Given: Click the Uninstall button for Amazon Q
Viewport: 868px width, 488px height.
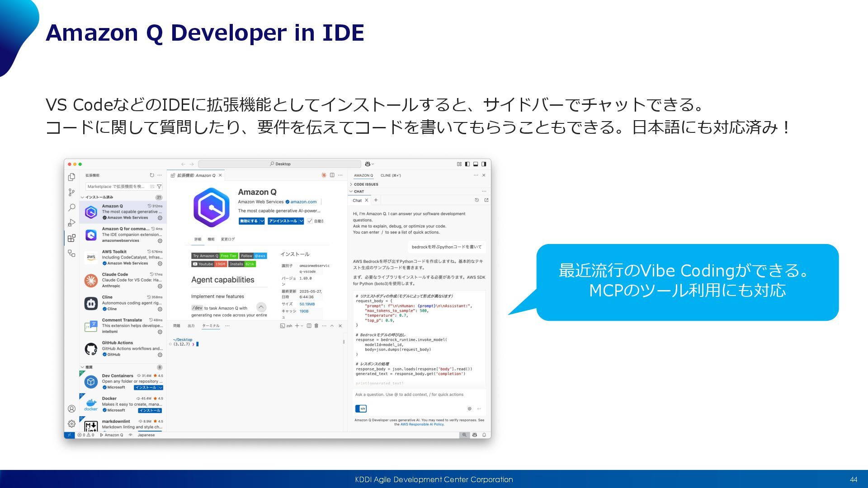Looking at the screenshot, I should pyautogui.click(x=283, y=221).
